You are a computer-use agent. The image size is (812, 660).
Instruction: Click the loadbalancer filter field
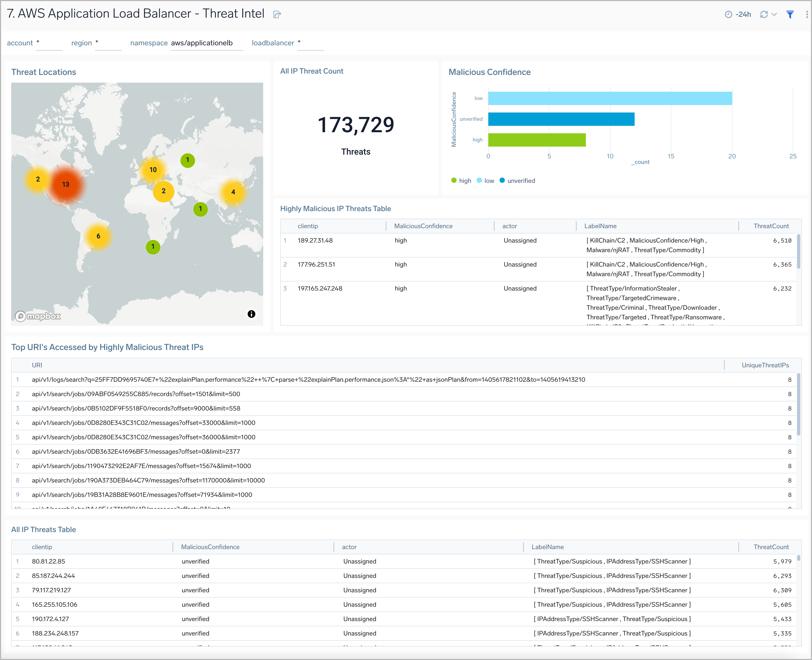pyautogui.click(x=311, y=43)
